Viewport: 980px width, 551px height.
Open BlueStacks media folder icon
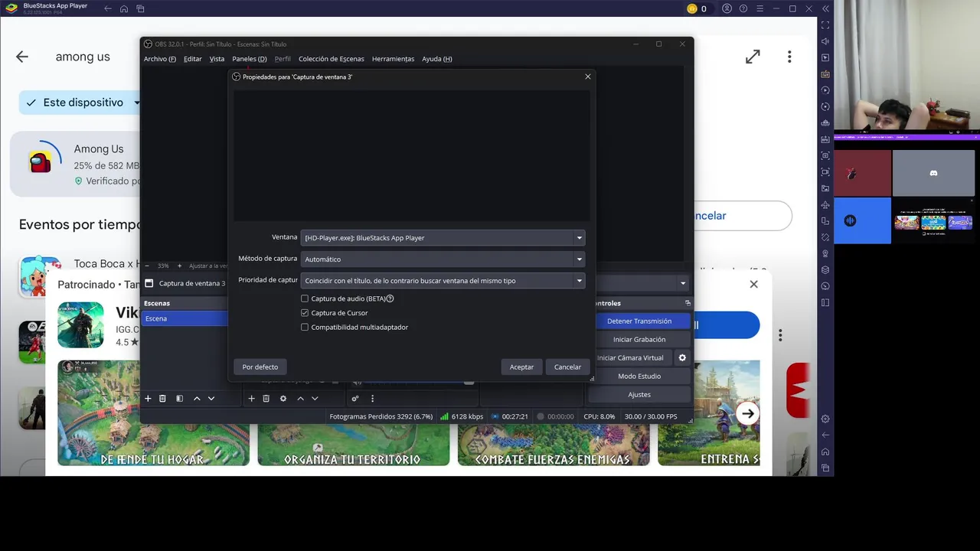pyautogui.click(x=825, y=188)
